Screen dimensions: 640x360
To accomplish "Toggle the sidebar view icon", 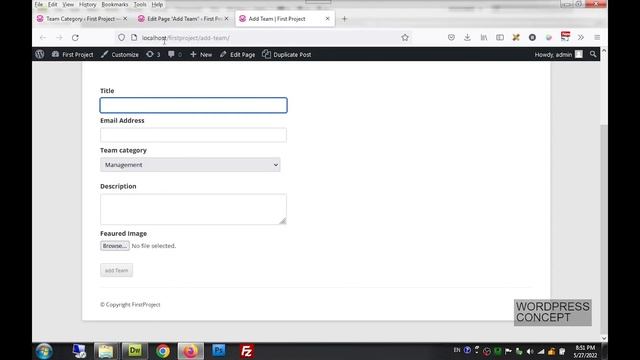I will click(500, 38).
